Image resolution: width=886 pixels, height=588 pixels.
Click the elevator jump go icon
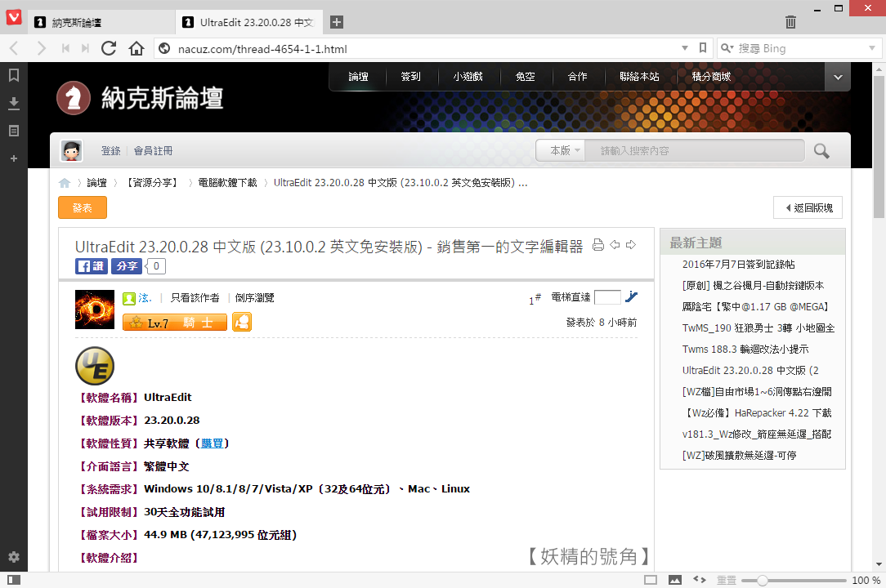632,296
